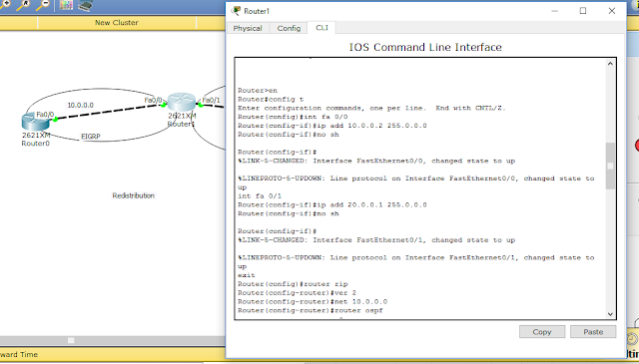Click the 'router ospf' command line
The image size is (639, 364).
pyautogui.click(x=311, y=311)
